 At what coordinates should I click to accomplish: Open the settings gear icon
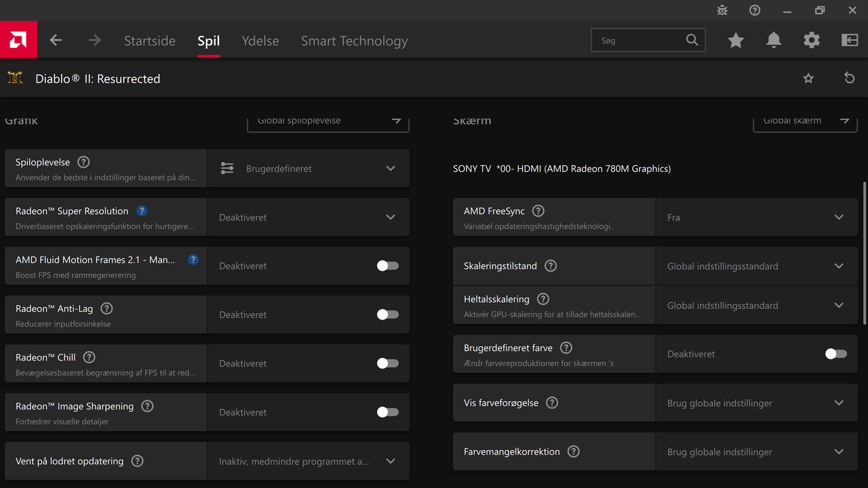point(812,41)
